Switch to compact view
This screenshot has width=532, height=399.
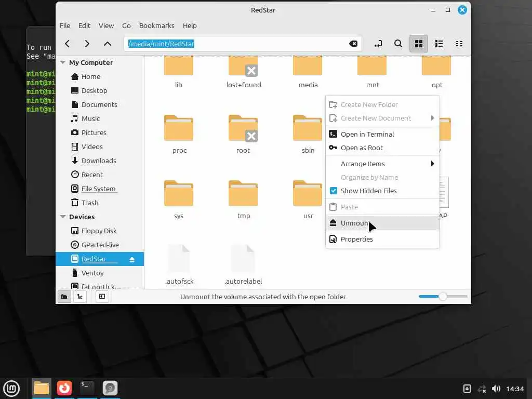(x=459, y=44)
